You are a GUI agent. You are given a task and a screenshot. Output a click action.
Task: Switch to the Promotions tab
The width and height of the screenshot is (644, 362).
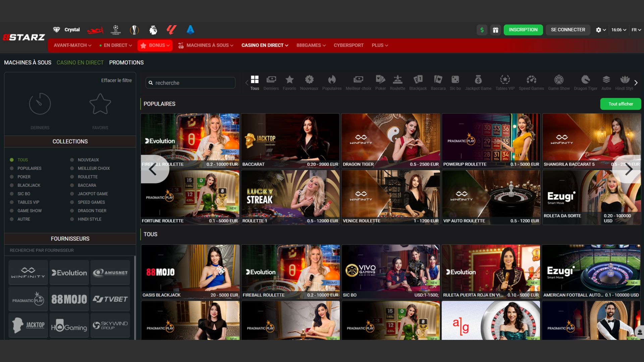click(126, 63)
